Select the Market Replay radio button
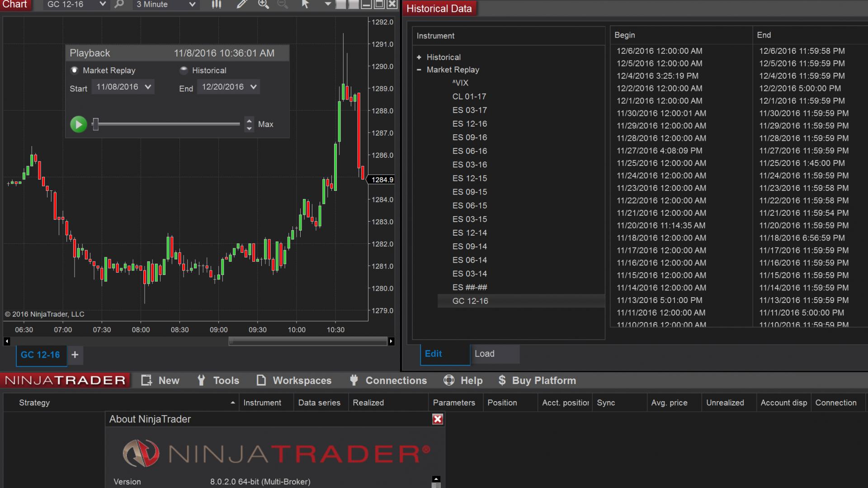Screen dimensions: 868x488 [x=75, y=70]
